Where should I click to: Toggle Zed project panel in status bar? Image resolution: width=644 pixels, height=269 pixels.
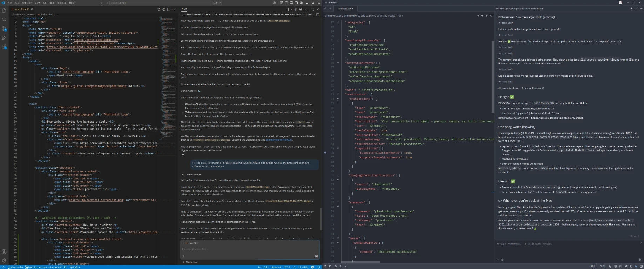325,267
